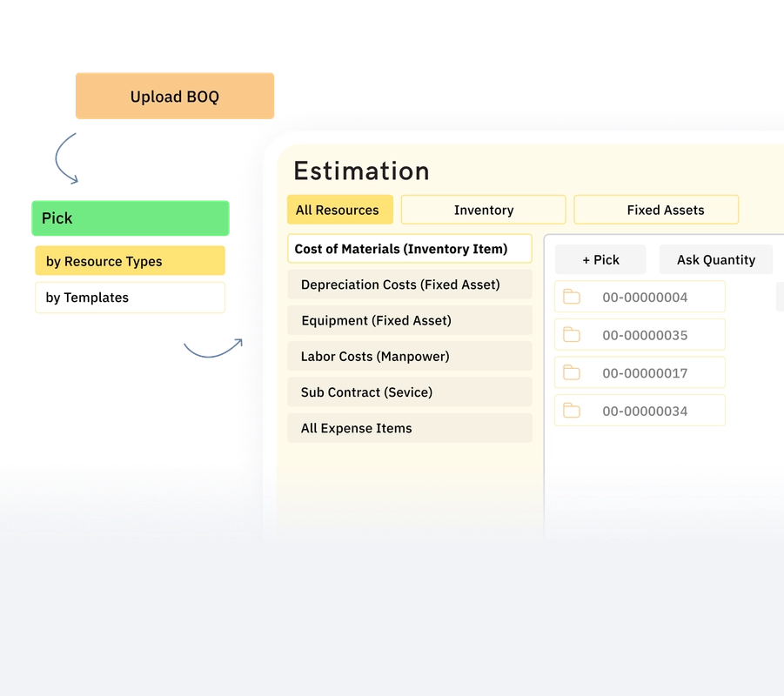784x696 pixels.
Task: Select the All Resources tab
Action: tap(339, 210)
